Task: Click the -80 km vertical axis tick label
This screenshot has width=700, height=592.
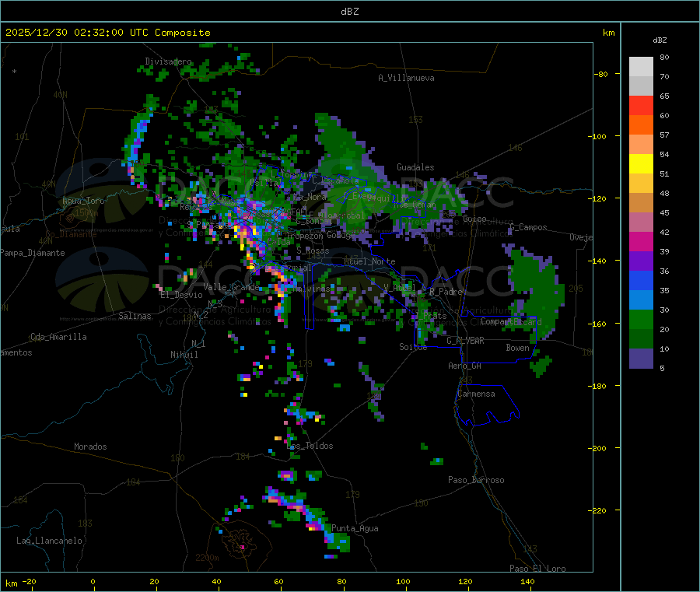Action: pos(600,74)
